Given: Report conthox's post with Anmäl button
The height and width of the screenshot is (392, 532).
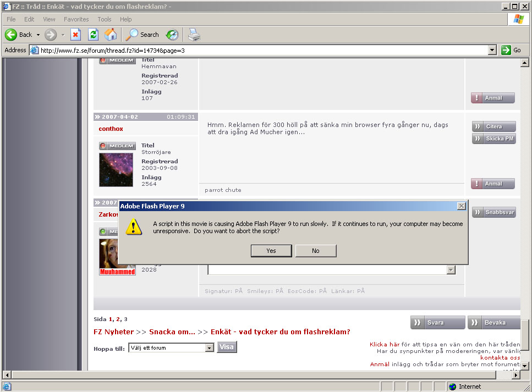Looking at the screenshot, I should pos(492,184).
